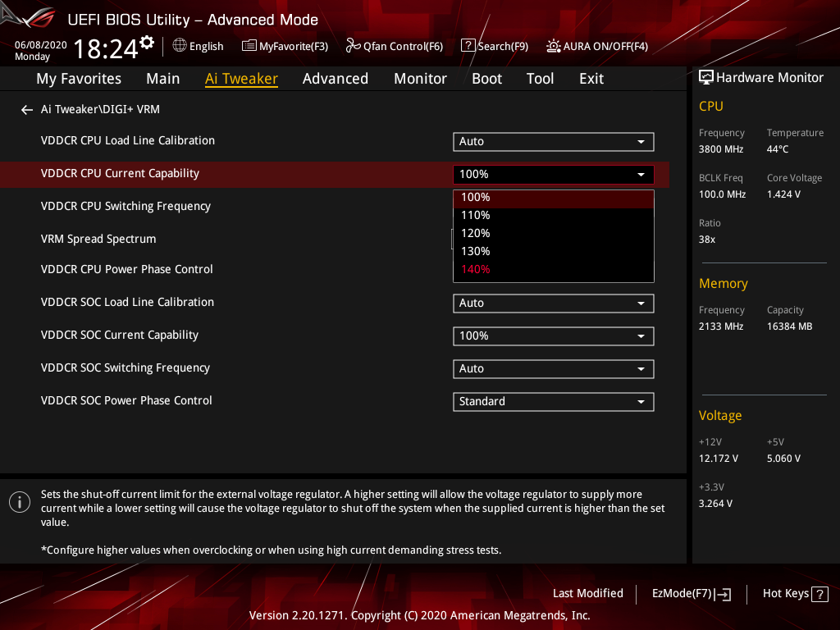Click the Hot Keys question mark icon
The image size is (840, 630).
tap(819, 594)
